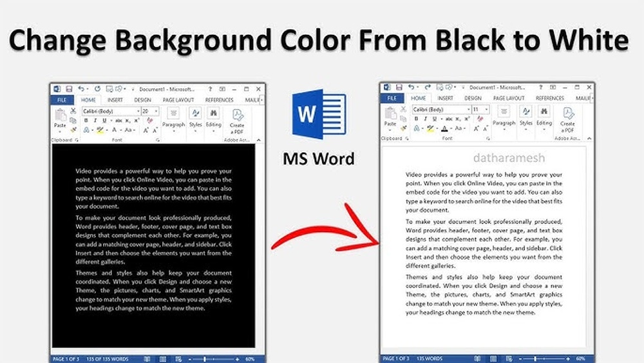
Task: Open Ribbon Display Options in white-page window
Action: pyautogui.click(x=553, y=87)
